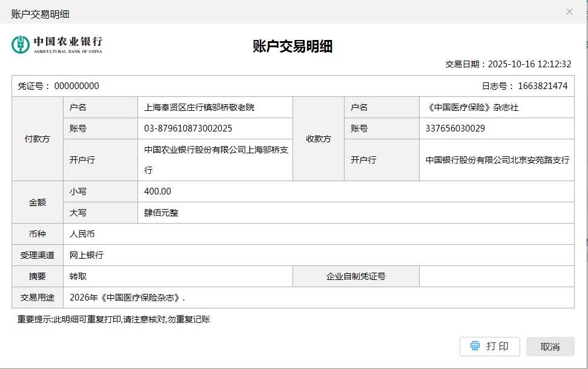Screen dimensions: 588x369
Task: Click the 打印 button label
Action: (497, 347)
